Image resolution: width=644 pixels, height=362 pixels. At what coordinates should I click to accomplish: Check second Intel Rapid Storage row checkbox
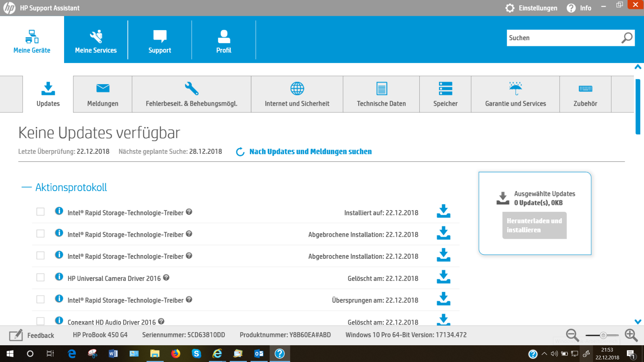40,234
